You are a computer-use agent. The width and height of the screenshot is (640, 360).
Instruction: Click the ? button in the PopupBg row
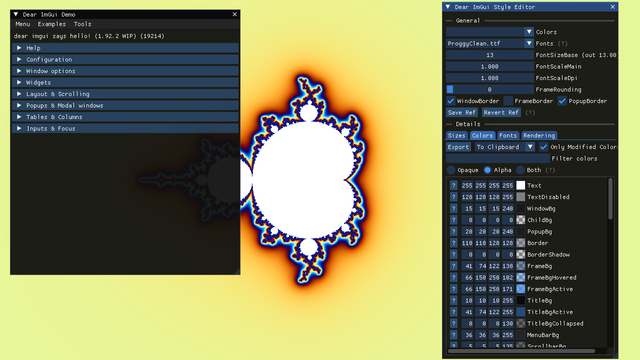point(453,231)
